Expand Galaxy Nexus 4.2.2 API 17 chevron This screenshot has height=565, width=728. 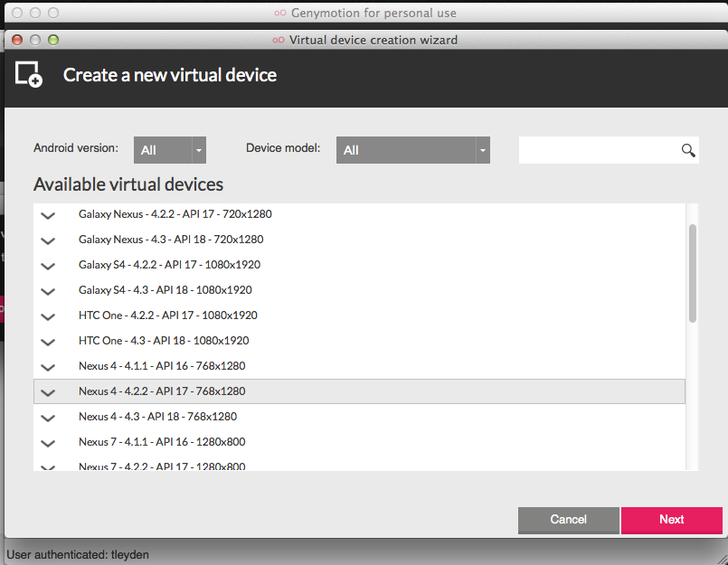click(48, 215)
